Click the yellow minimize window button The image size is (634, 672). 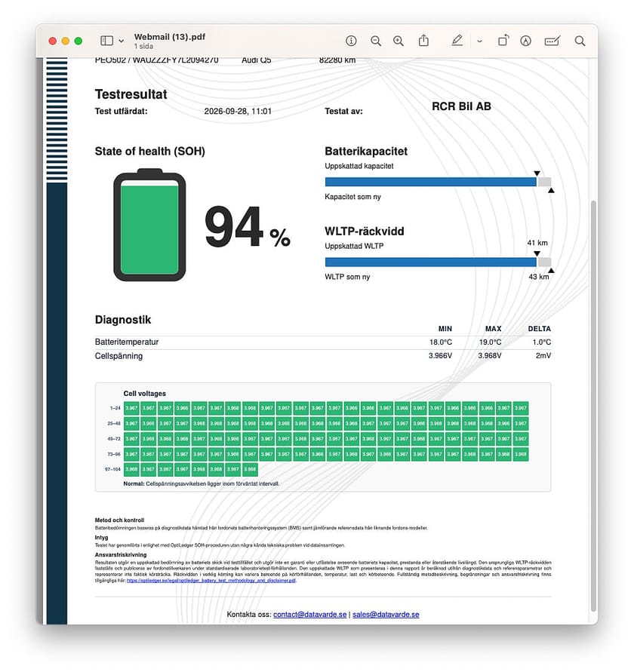click(65, 41)
